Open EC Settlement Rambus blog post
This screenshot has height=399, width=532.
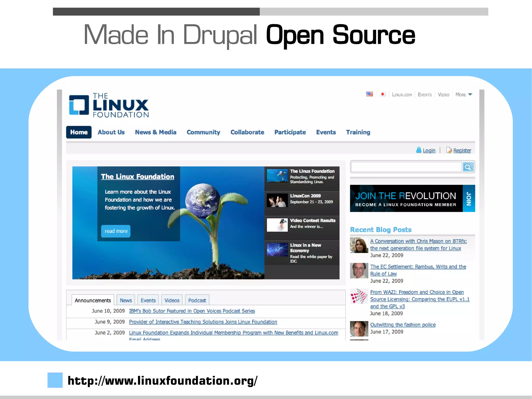pos(418,270)
